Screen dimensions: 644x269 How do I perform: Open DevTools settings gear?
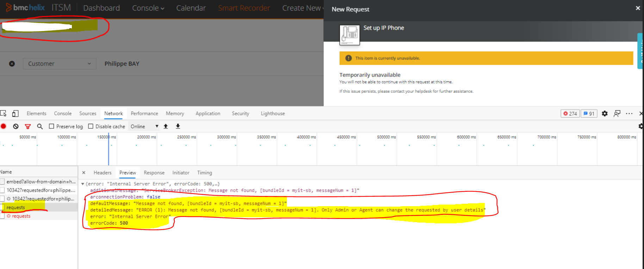pos(605,114)
